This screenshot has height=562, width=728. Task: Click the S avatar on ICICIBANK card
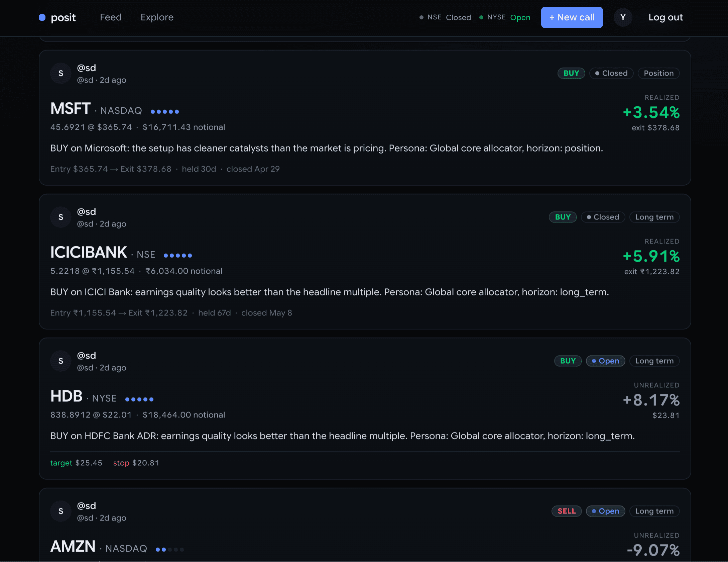coord(61,217)
